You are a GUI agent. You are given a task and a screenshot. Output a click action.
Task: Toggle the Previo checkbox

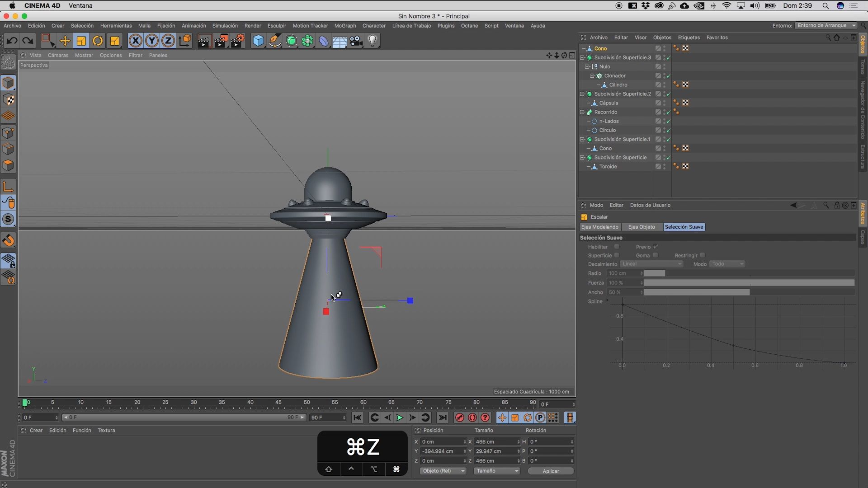[656, 247]
